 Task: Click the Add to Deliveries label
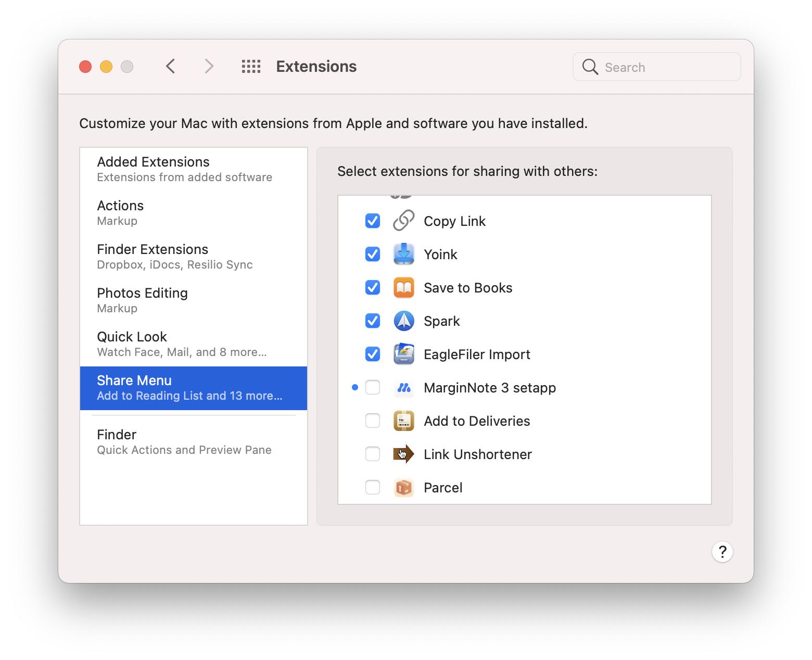pos(477,421)
